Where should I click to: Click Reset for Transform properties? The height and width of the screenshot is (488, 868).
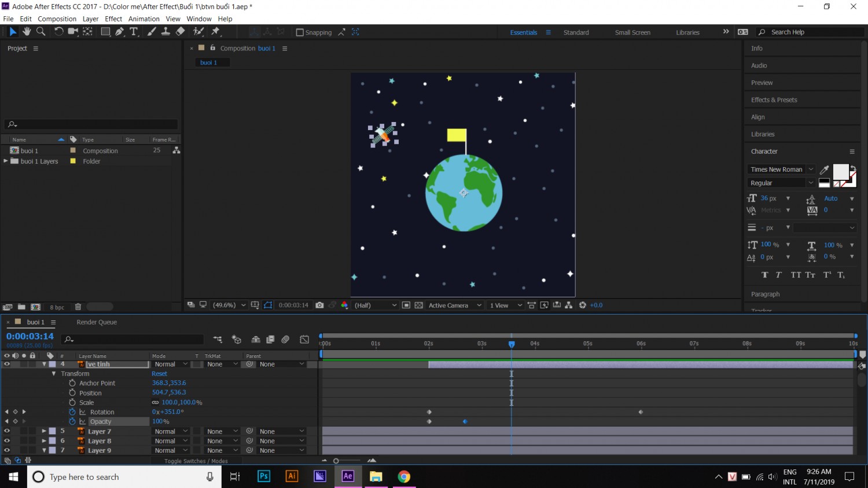point(159,374)
